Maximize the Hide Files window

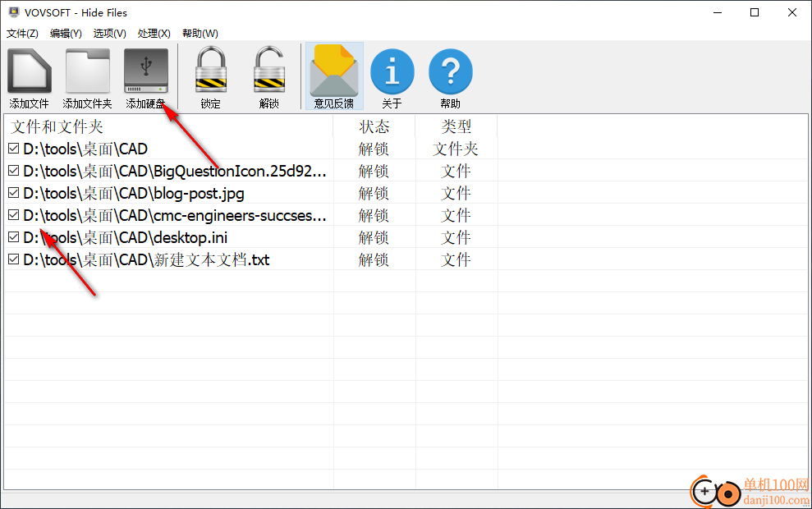tap(755, 12)
